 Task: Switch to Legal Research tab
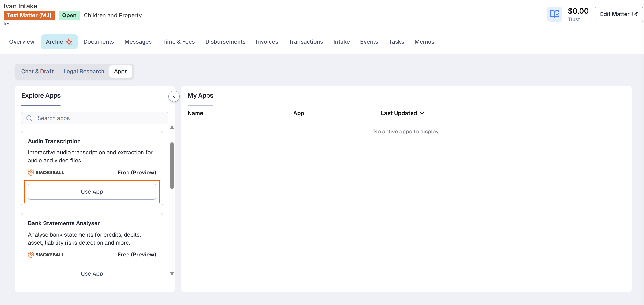84,71
